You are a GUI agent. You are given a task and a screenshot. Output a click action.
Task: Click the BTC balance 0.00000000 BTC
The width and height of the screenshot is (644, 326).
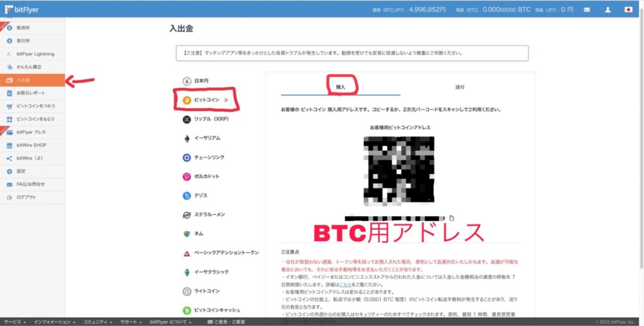[506, 9]
